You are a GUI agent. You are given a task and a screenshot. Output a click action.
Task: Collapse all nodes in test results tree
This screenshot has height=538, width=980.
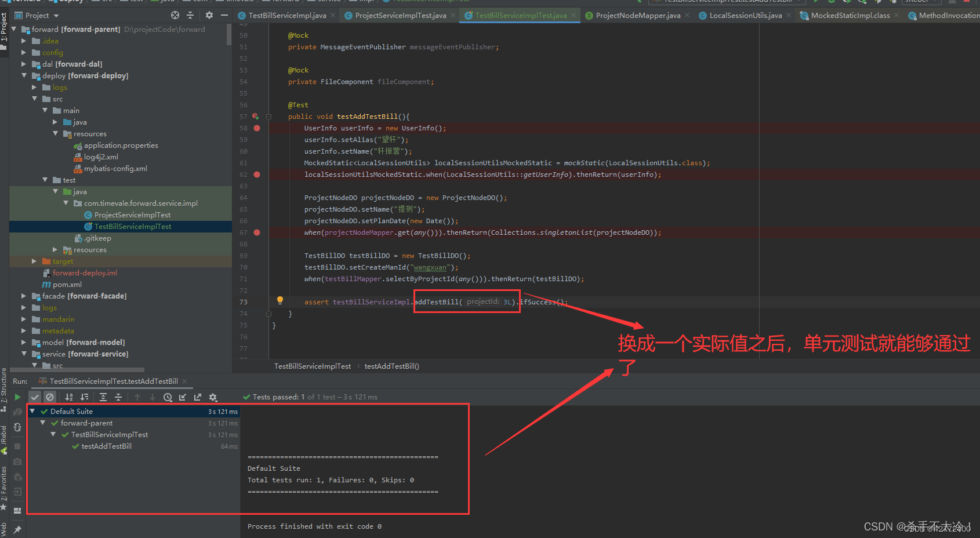(x=118, y=397)
